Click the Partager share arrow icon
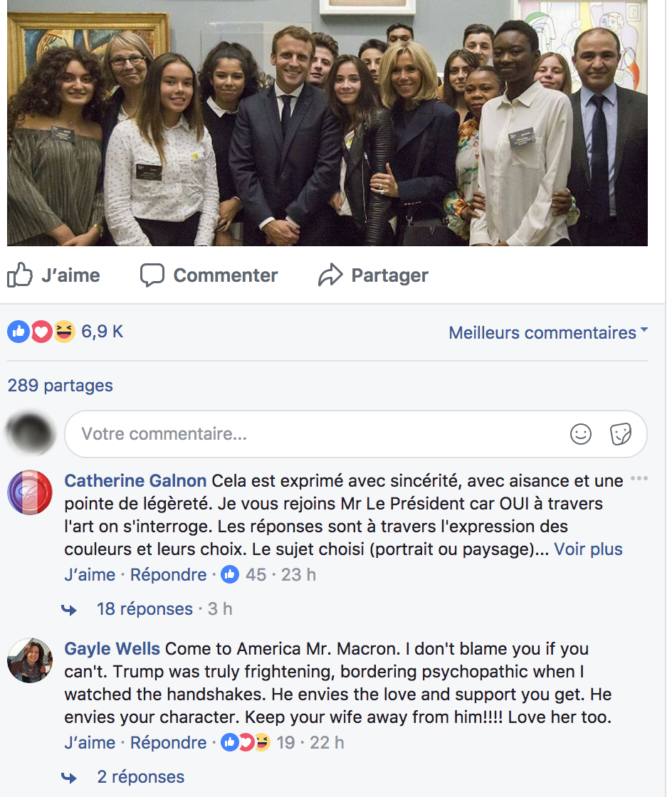 tap(330, 275)
